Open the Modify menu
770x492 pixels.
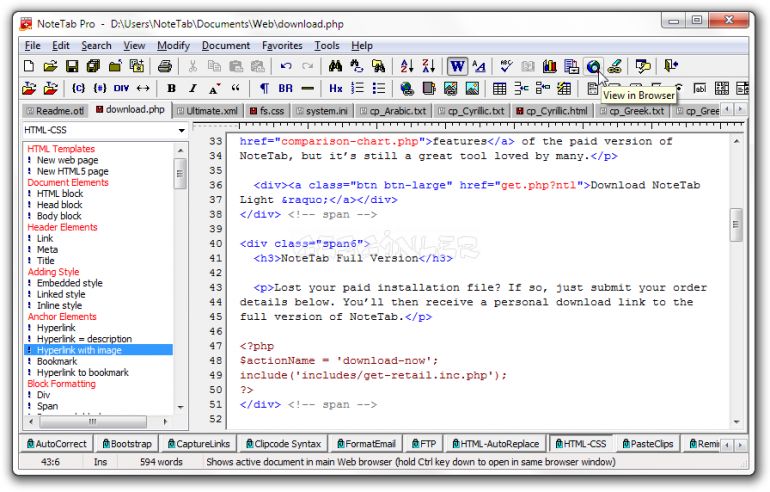pos(173,45)
